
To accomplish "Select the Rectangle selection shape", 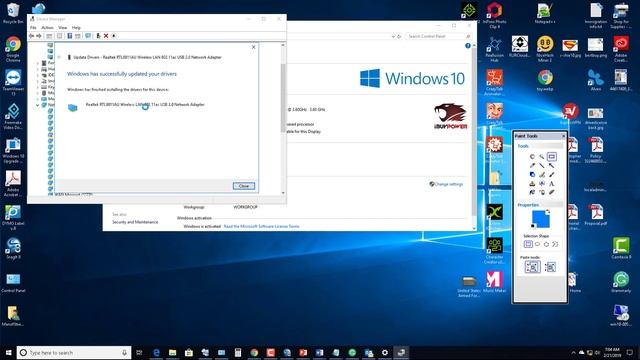I will (528, 244).
